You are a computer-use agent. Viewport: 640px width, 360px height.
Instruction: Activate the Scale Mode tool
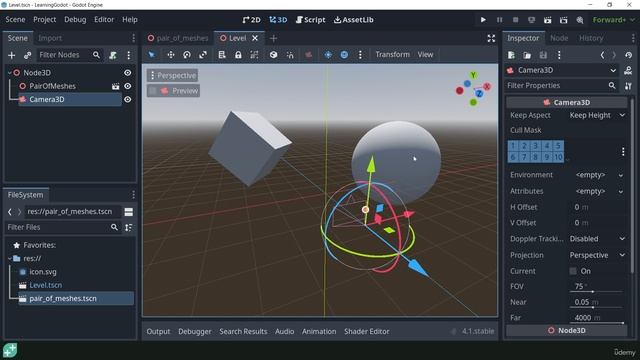point(203,55)
